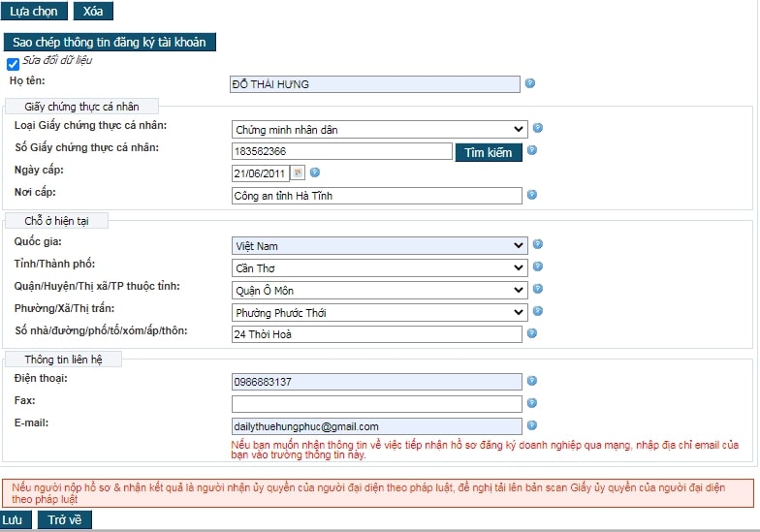Click Sao chép thông tin đăng ký tài khoản

point(110,43)
